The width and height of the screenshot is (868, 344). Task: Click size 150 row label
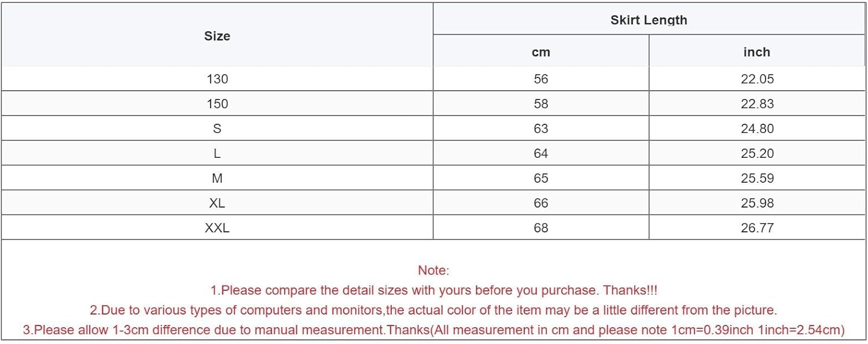[x=217, y=104]
